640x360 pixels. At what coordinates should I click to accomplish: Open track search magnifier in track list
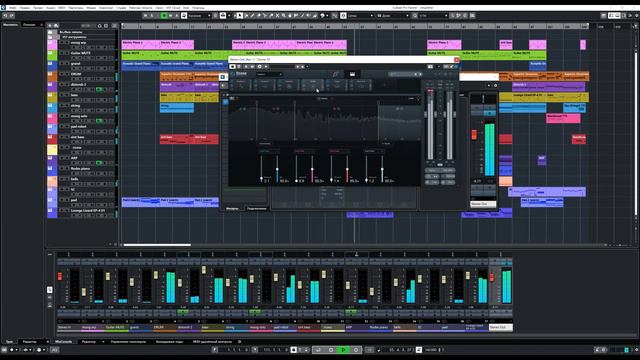[99, 25]
